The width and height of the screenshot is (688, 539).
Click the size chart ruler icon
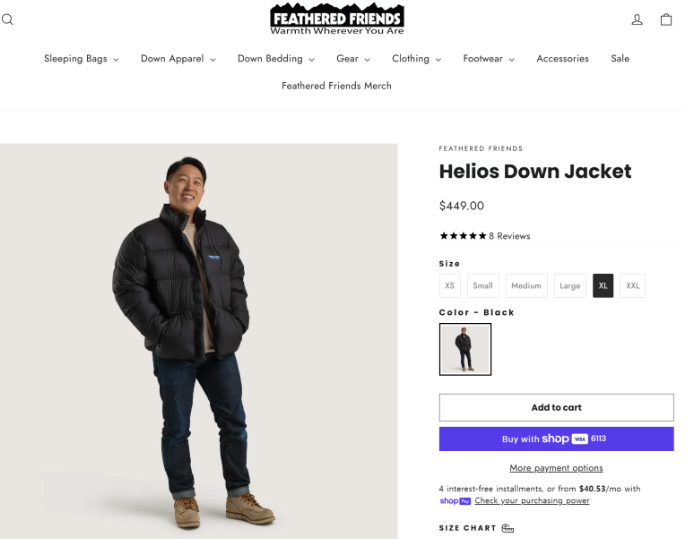coord(508,528)
